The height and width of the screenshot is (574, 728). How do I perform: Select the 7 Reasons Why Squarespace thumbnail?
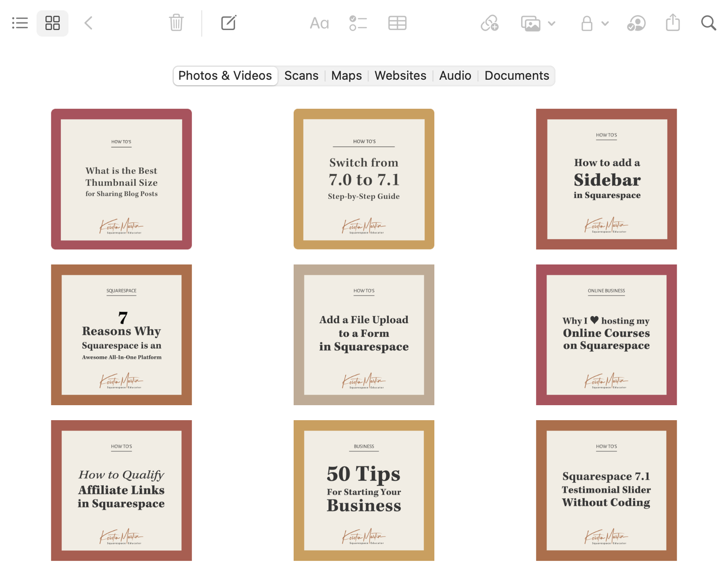tap(121, 335)
